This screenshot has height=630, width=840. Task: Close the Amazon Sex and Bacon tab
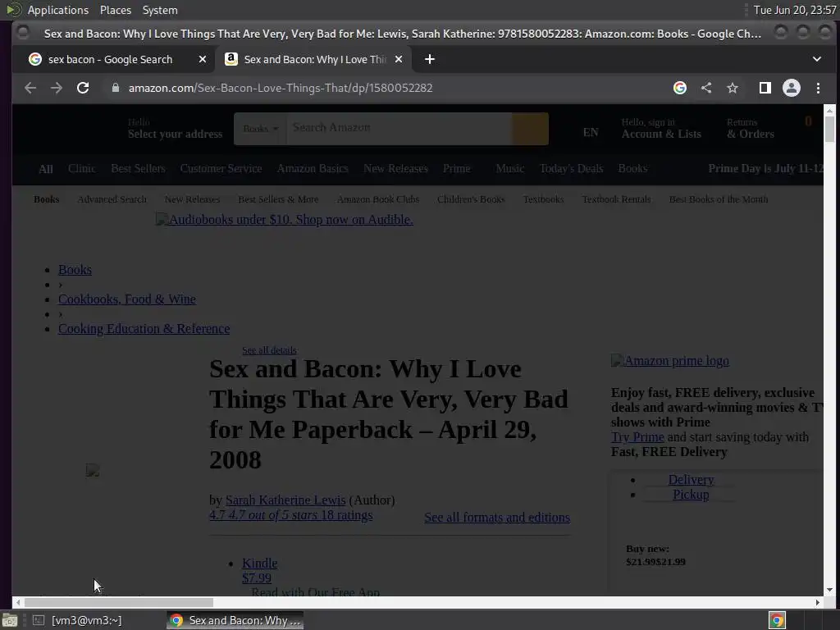coord(399,59)
